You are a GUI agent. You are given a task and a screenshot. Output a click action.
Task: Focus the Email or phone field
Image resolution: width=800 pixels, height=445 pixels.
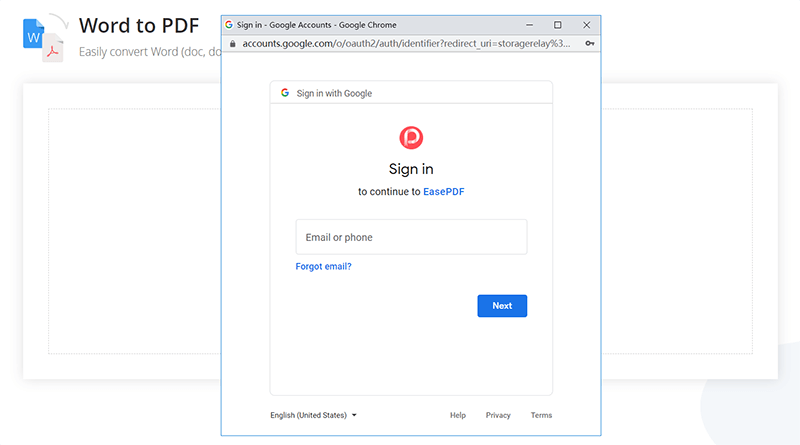pos(411,237)
